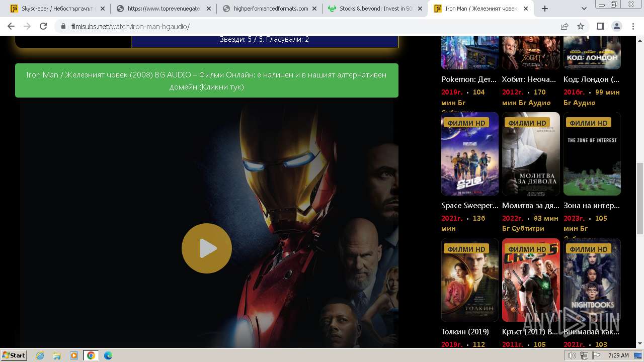Launch Internet Explorer from taskbar
The height and width of the screenshot is (362, 644).
(x=40, y=355)
